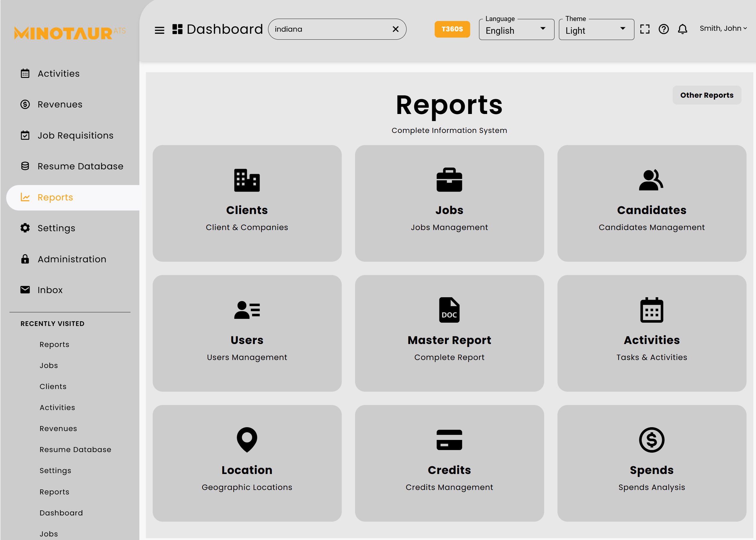Open the help question mark icon
This screenshot has width=756, height=540.
664,29
